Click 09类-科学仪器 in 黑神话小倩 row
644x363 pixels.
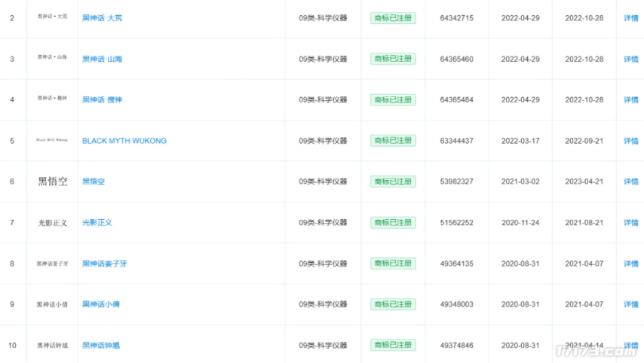click(x=323, y=304)
